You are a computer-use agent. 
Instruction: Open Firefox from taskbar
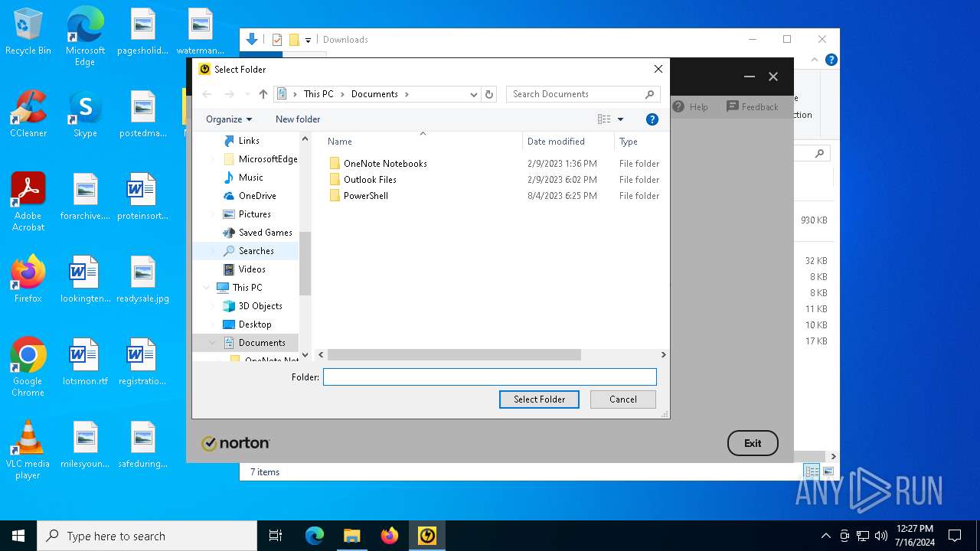tap(390, 536)
